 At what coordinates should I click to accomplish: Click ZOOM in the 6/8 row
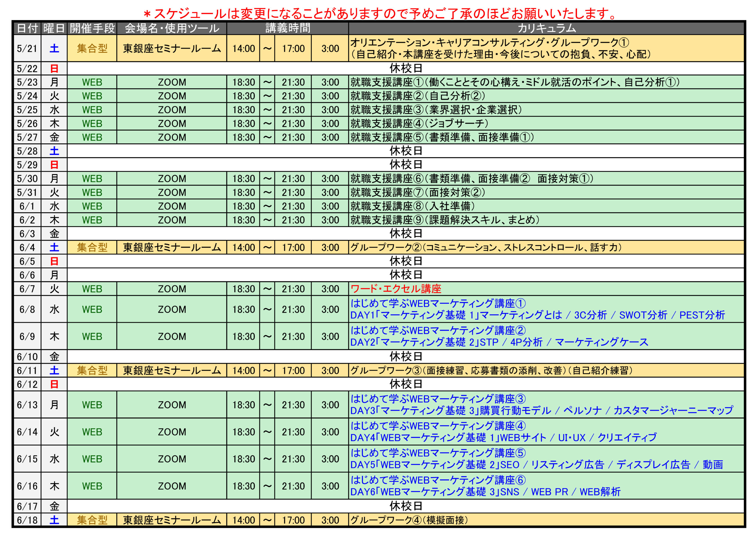(x=172, y=309)
